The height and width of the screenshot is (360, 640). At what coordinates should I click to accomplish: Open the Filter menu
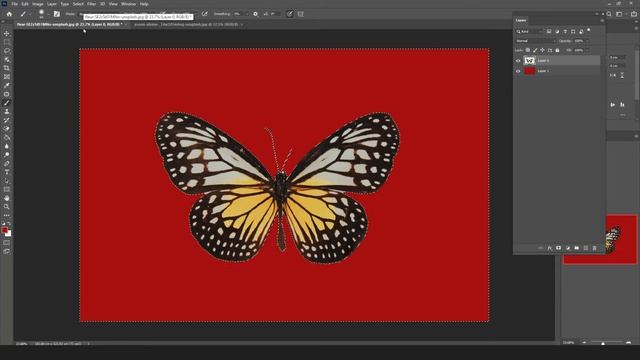click(x=91, y=4)
